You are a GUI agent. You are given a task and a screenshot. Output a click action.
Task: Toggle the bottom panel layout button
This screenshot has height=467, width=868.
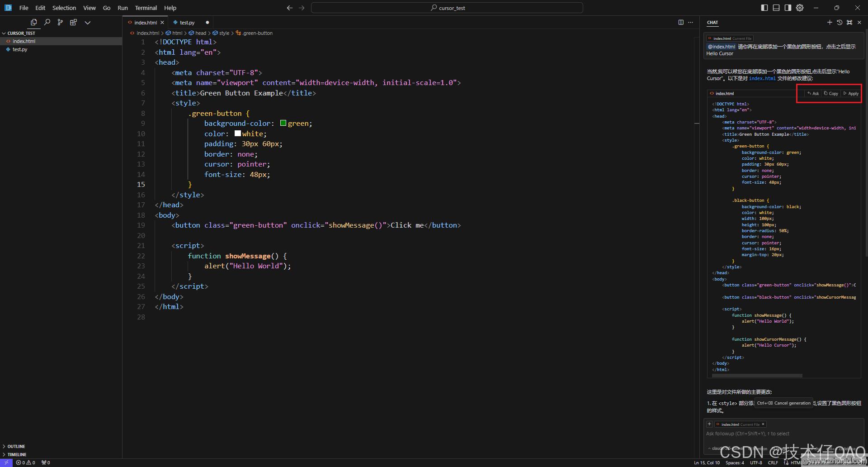tap(776, 8)
